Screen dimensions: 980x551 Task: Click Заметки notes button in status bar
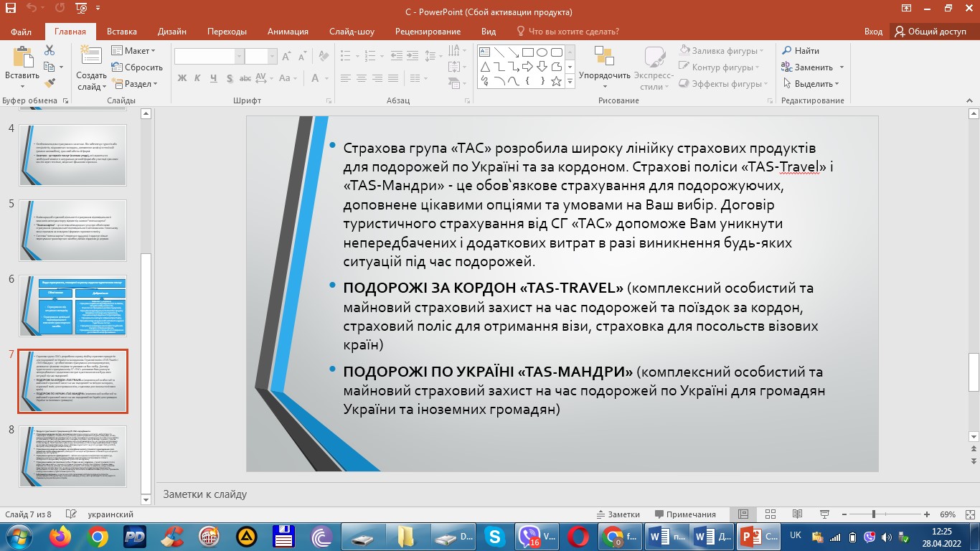point(618,514)
